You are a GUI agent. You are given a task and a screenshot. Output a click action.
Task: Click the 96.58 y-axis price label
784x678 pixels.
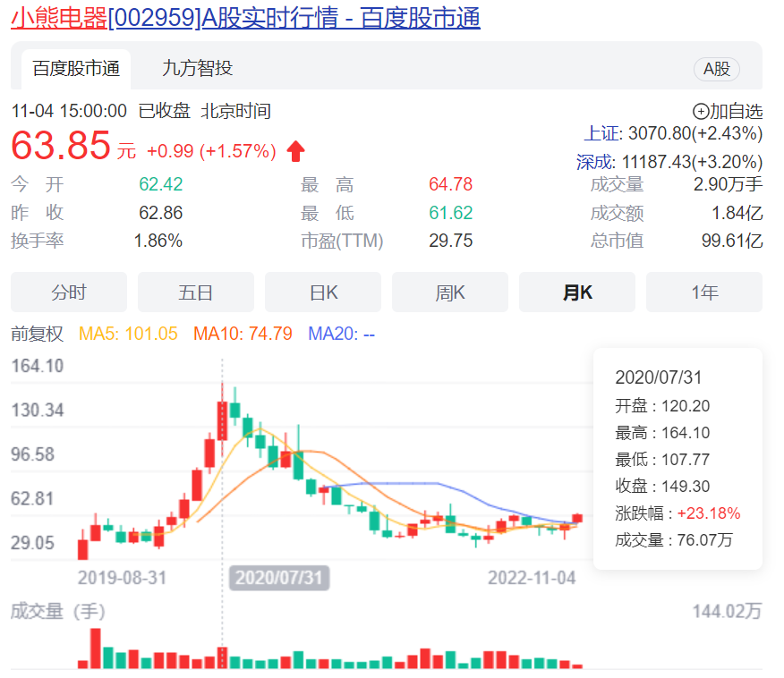click(32, 454)
